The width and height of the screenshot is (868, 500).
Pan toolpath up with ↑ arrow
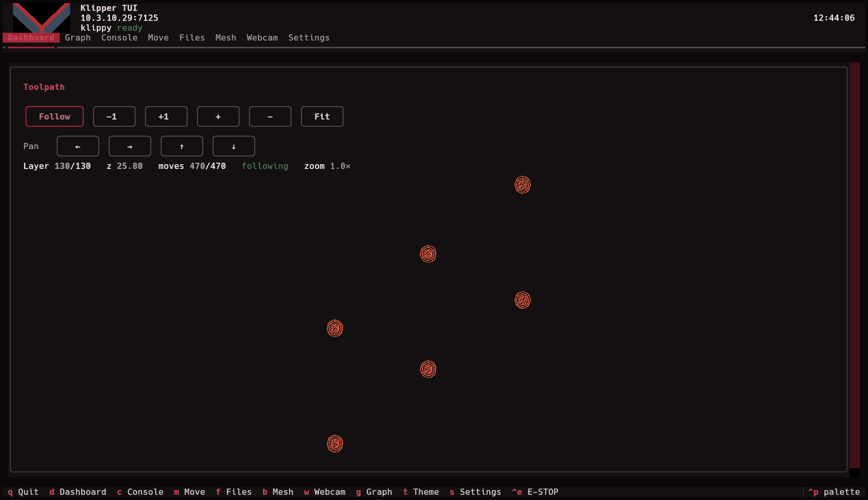pyautogui.click(x=182, y=146)
